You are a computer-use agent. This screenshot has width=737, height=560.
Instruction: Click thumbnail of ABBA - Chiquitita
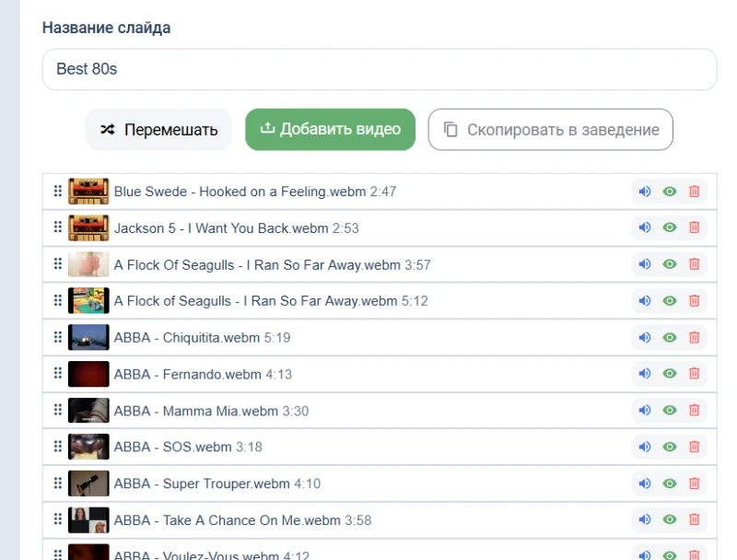(88, 337)
